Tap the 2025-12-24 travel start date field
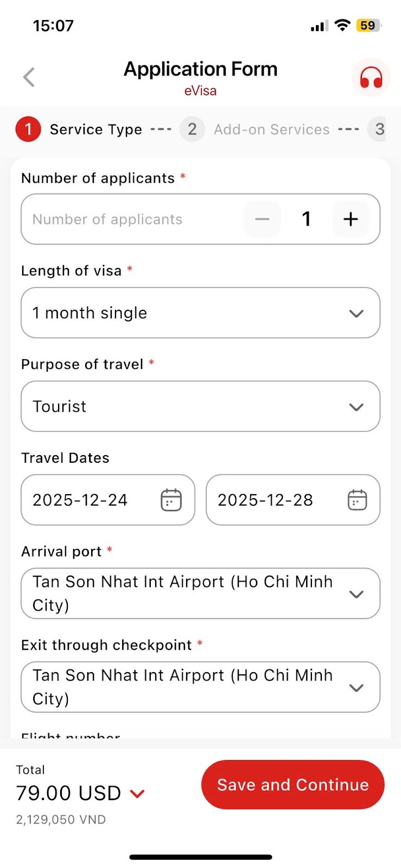 click(80, 500)
